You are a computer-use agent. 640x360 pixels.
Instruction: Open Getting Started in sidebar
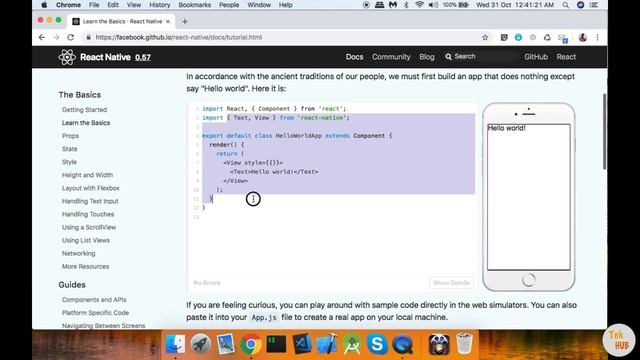click(x=84, y=109)
